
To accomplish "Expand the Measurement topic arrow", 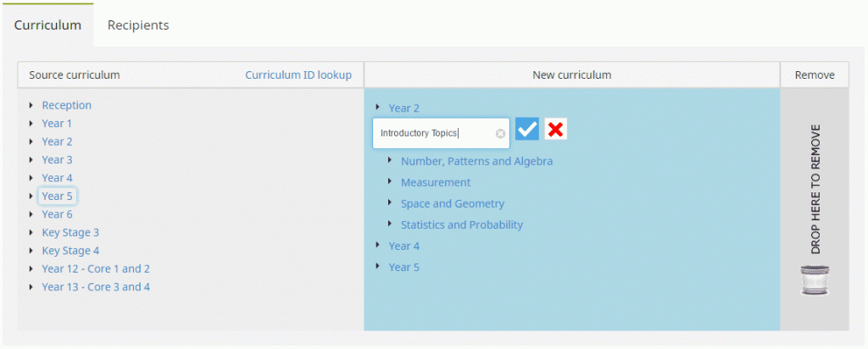I will (390, 182).
